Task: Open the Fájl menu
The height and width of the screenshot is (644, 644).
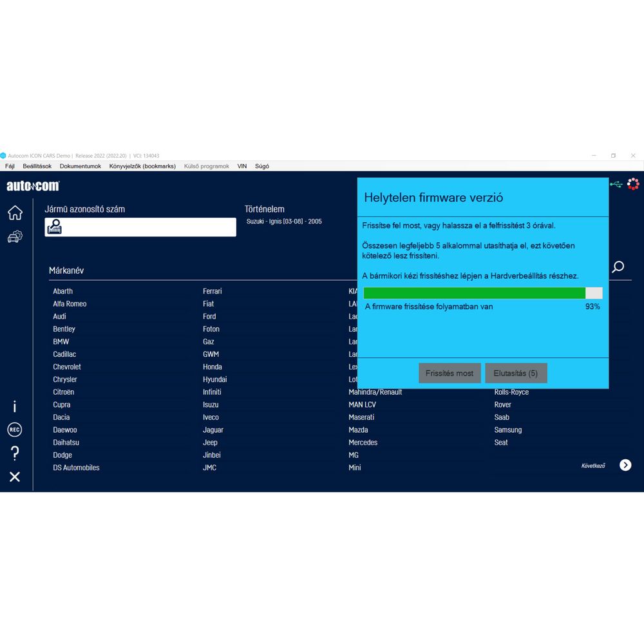Action: click(x=10, y=166)
